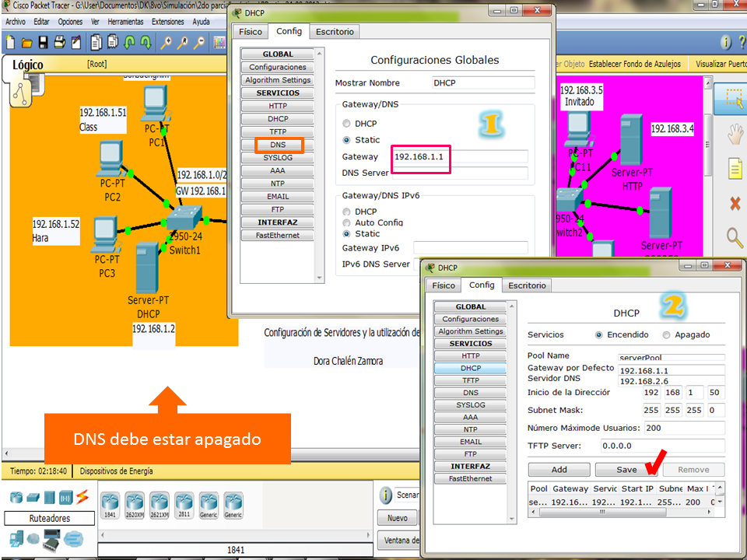747x560 pixels.
Task: Click the printer icon in the toolbar
Action: tap(60, 42)
